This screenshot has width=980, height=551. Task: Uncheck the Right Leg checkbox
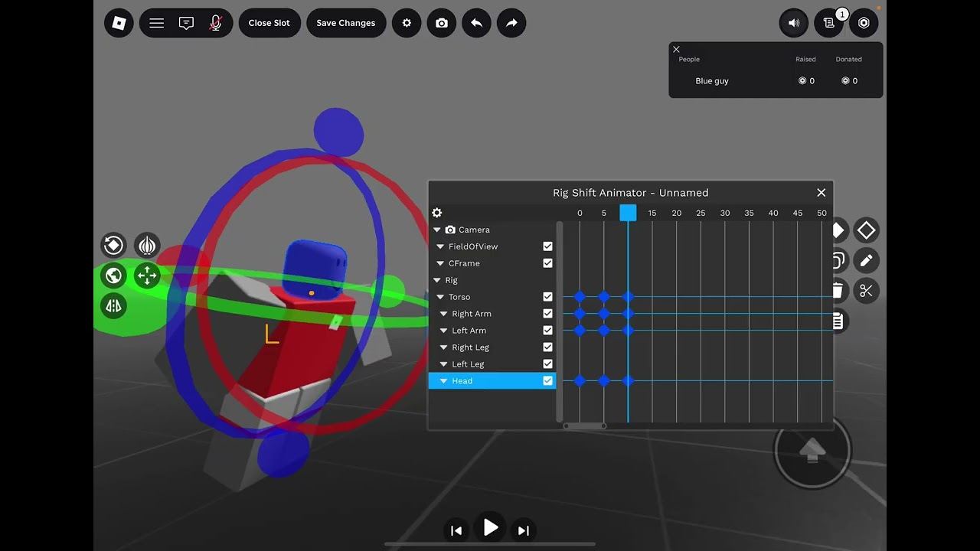547,347
